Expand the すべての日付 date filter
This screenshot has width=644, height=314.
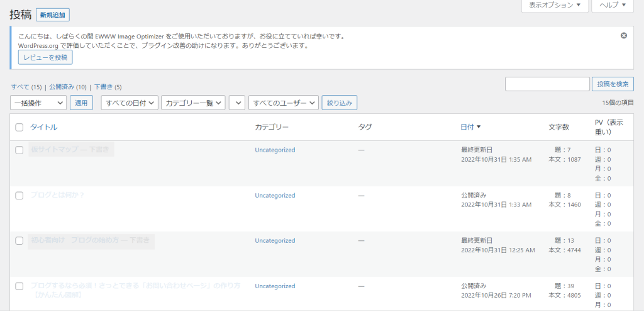[x=130, y=103]
